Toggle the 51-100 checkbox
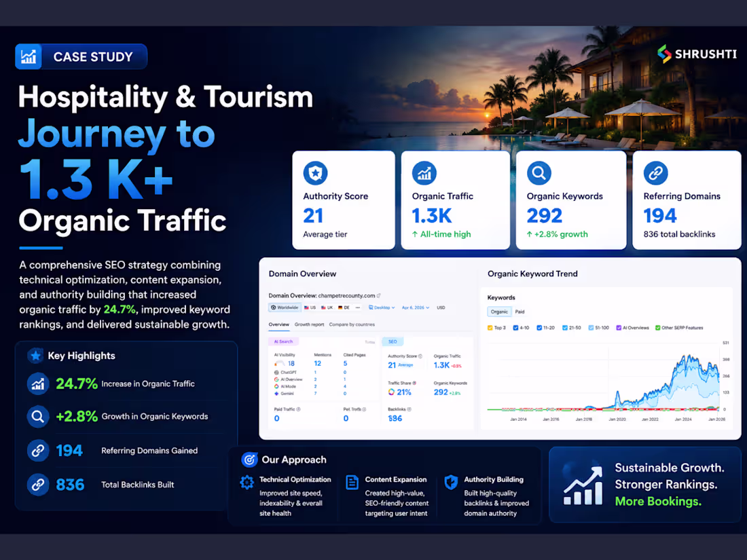This screenshot has width=747, height=560. pyautogui.click(x=591, y=328)
